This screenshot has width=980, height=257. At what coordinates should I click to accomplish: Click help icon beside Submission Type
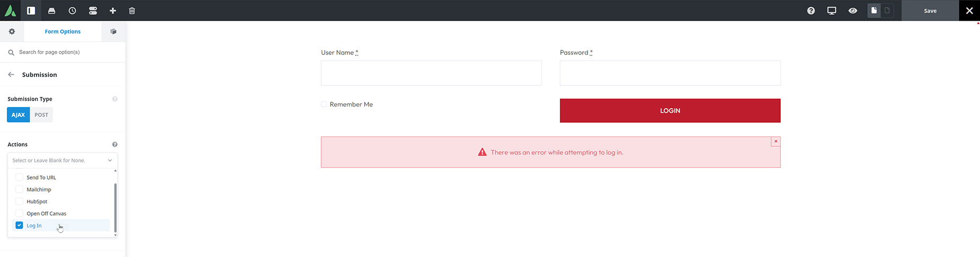pyautogui.click(x=115, y=99)
